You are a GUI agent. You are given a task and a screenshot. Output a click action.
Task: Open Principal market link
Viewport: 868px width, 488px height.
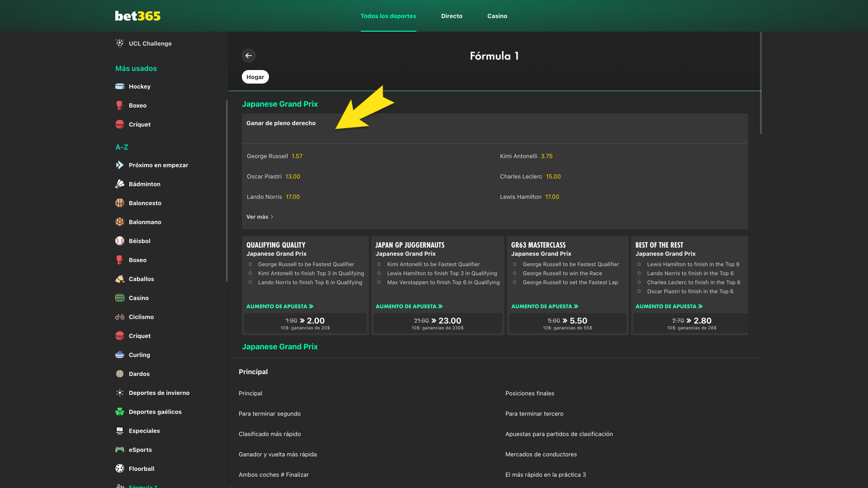pos(250,393)
